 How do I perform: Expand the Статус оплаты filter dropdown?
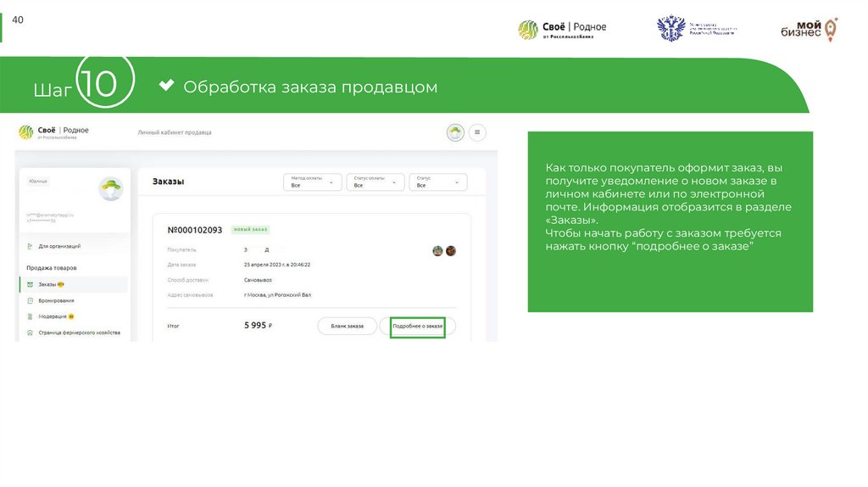coord(375,182)
